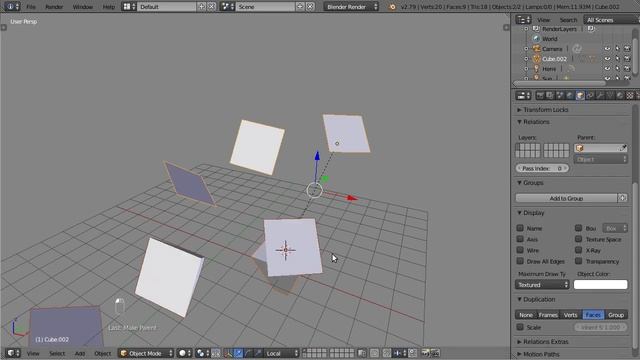
Task: Open the Modifiers wrench tab icon
Action: tap(600, 96)
